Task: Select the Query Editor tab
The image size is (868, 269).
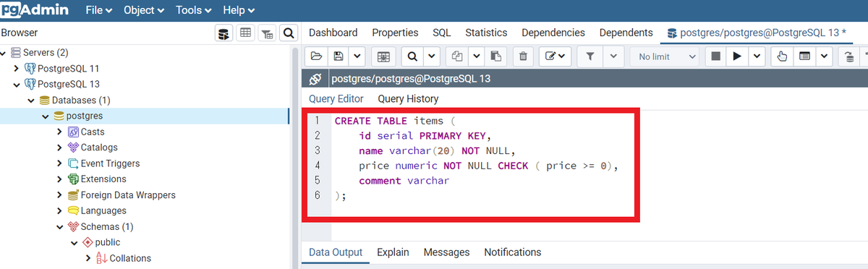Action: [x=336, y=98]
